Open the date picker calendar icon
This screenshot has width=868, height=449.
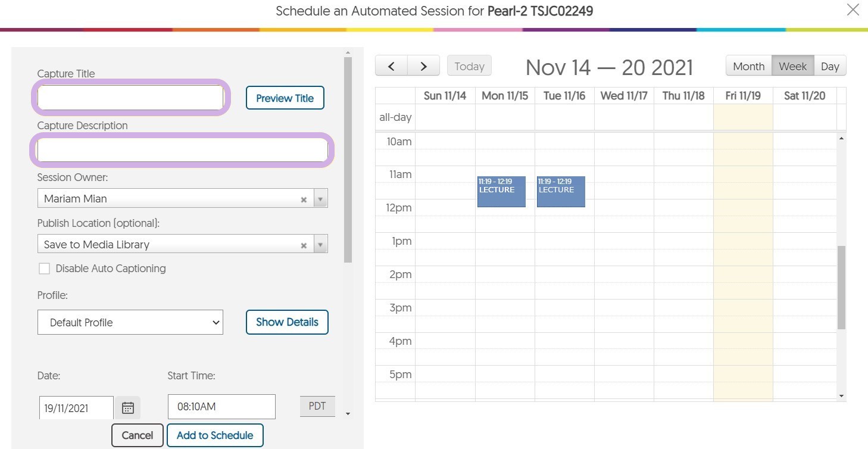[x=128, y=408]
